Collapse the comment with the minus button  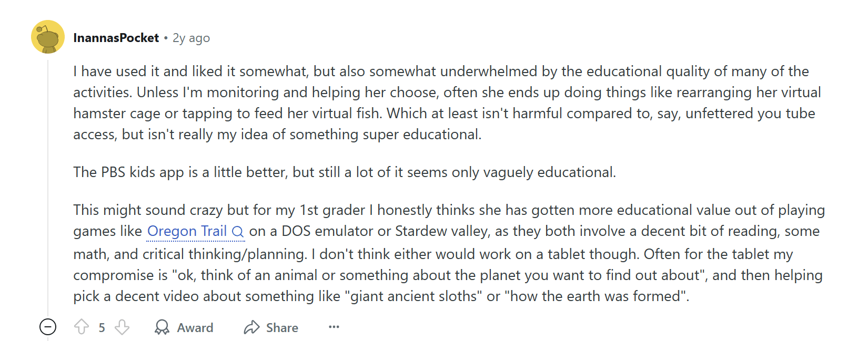pos(48,327)
